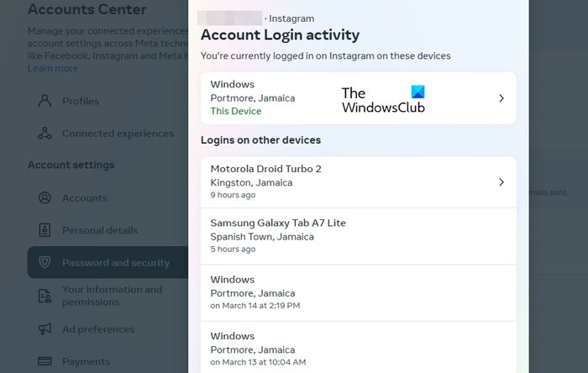Open the Learn more link

tap(52, 69)
